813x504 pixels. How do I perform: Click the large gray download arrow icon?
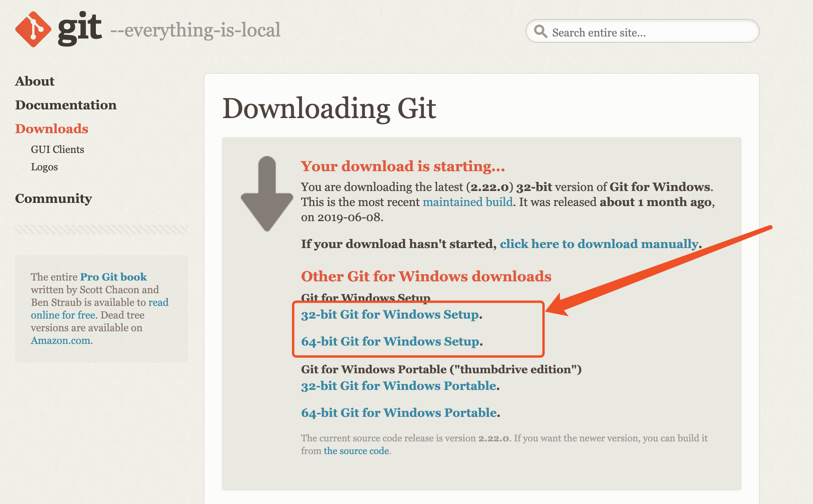[x=267, y=193]
